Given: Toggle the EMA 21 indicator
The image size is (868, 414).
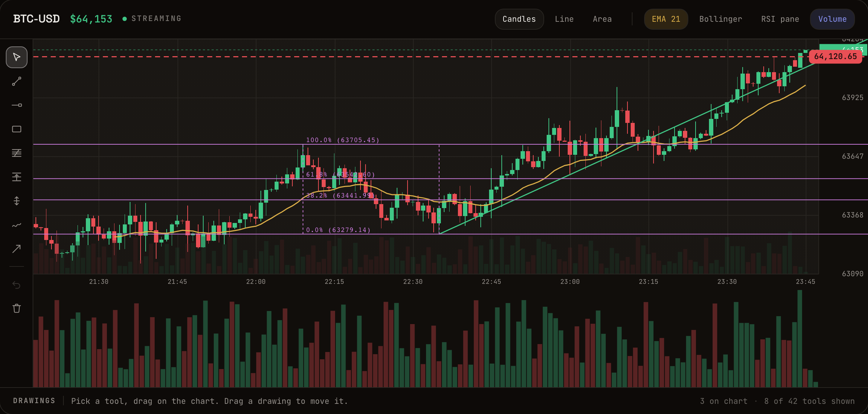Looking at the screenshot, I should point(666,19).
